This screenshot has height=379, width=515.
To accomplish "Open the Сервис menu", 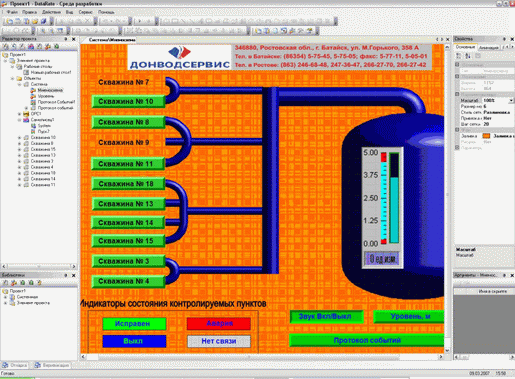I will pyautogui.click(x=86, y=12).
